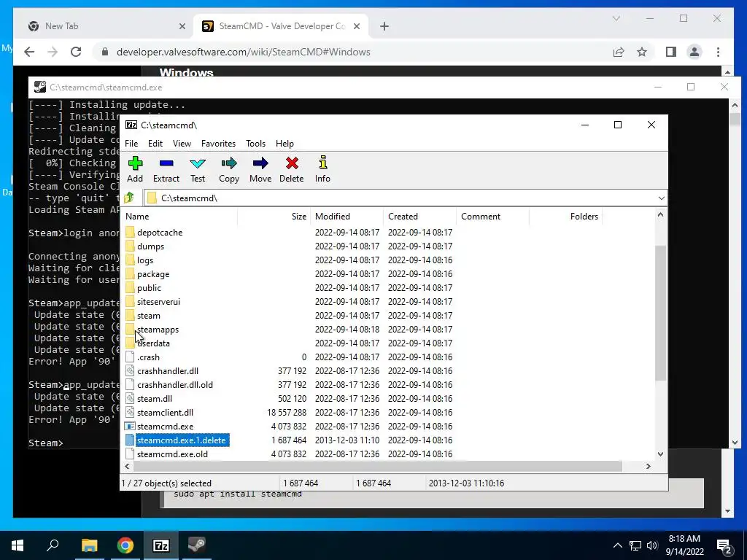Select the steamcmd.exe.1.delete file
This screenshot has width=747, height=560.
[182, 440]
